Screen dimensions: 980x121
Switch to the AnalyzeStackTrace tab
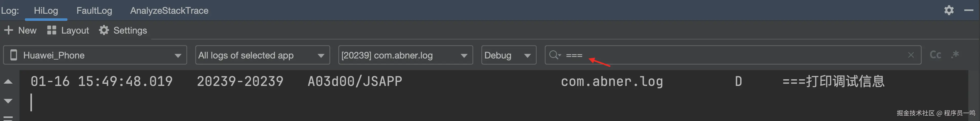tap(169, 10)
